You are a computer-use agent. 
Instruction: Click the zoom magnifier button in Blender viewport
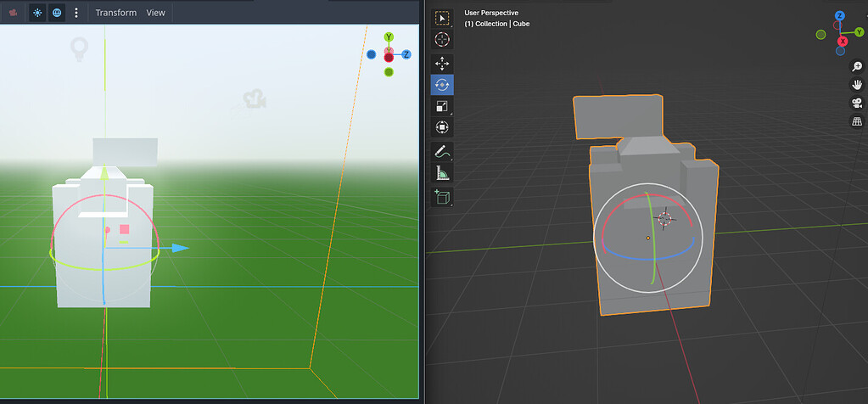pyautogui.click(x=857, y=66)
